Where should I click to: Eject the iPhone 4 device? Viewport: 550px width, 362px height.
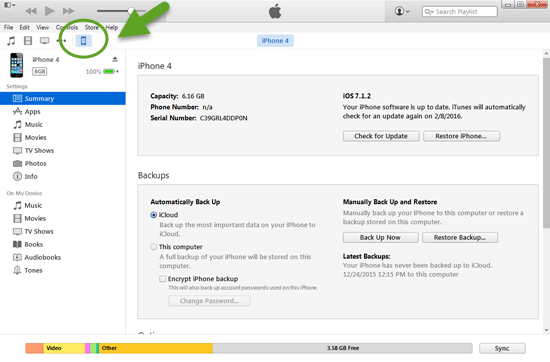pyautogui.click(x=115, y=59)
